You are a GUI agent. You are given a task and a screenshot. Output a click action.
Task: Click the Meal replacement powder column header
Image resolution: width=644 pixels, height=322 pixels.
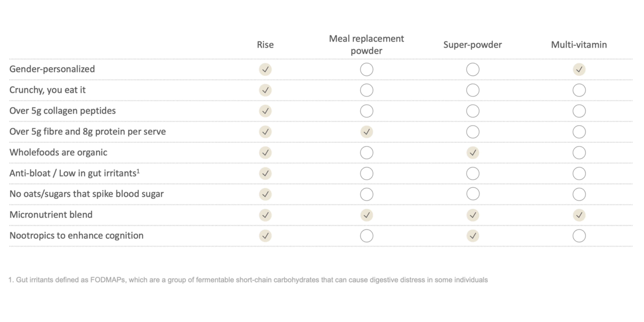click(366, 45)
